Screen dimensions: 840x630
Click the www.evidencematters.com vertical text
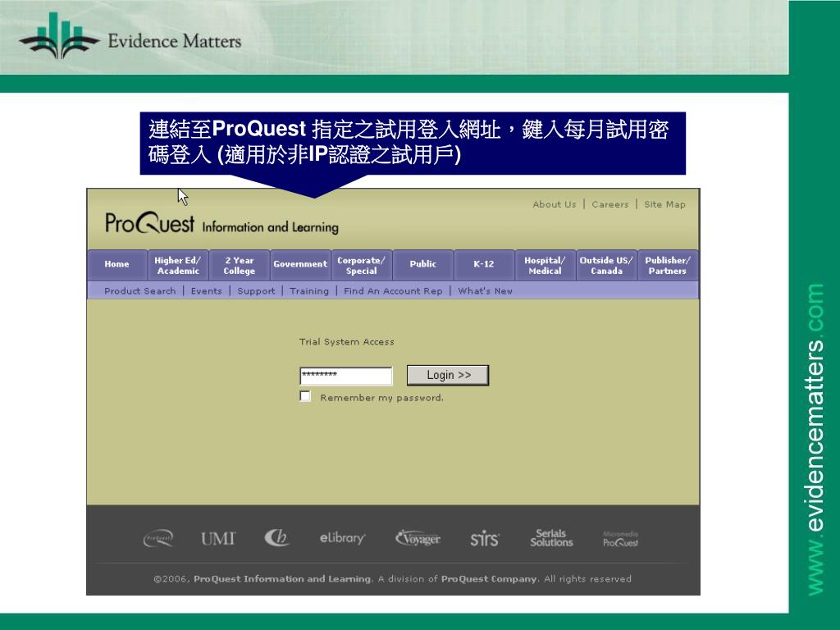[815, 440]
